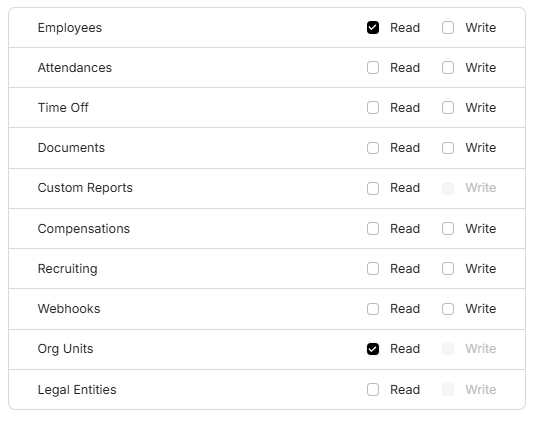Click the Employees row label
The image size is (540, 427).
tap(70, 28)
